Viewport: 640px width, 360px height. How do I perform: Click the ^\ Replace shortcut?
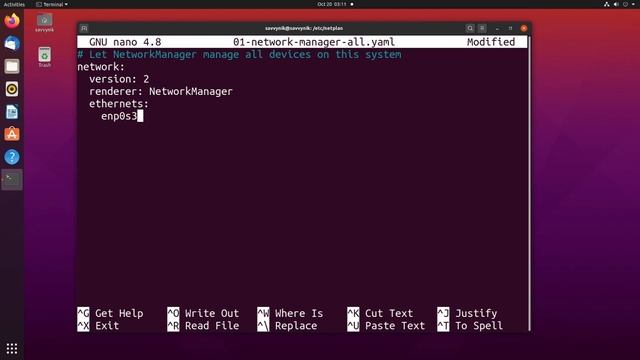pyautogui.click(x=287, y=326)
